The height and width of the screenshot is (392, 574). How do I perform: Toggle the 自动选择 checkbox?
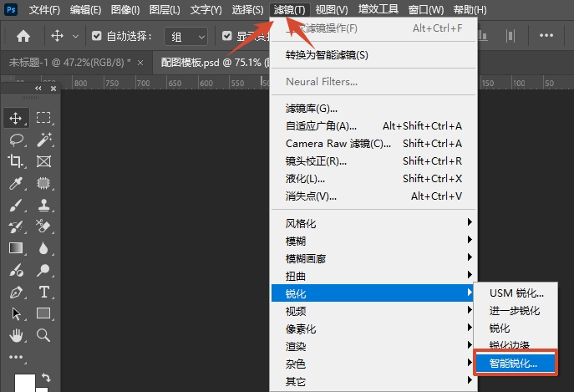pyautogui.click(x=97, y=36)
